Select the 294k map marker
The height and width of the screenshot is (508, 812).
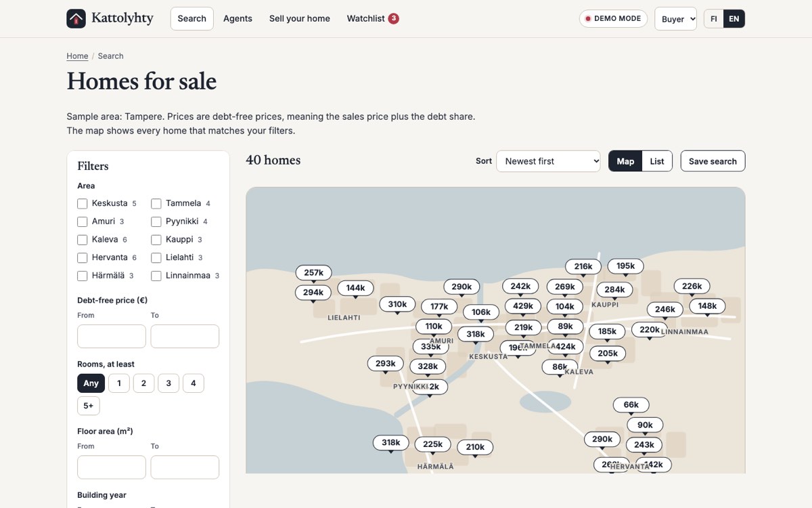[313, 293]
